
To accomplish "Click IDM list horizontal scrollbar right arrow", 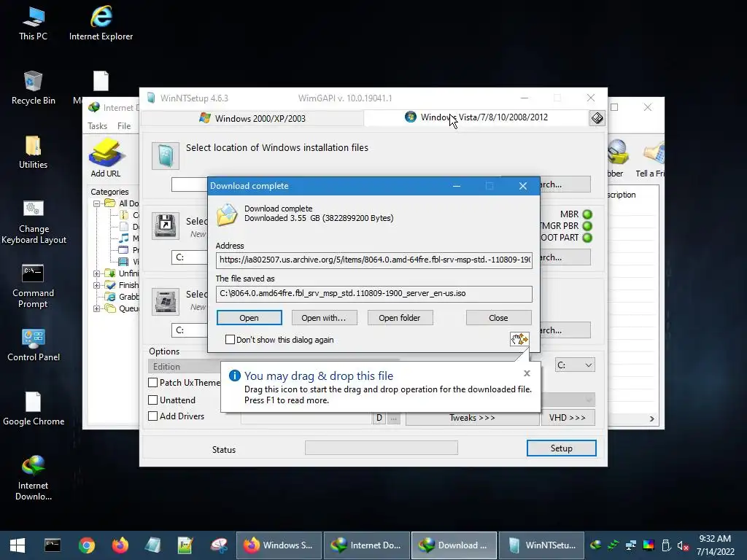I will tap(651, 419).
